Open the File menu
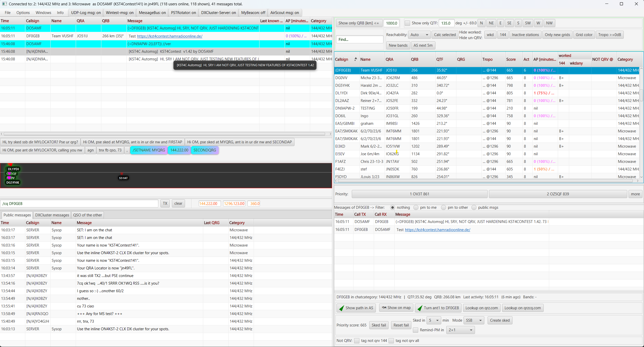This screenshot has height=347, width=644. click(x=8, y=13)
